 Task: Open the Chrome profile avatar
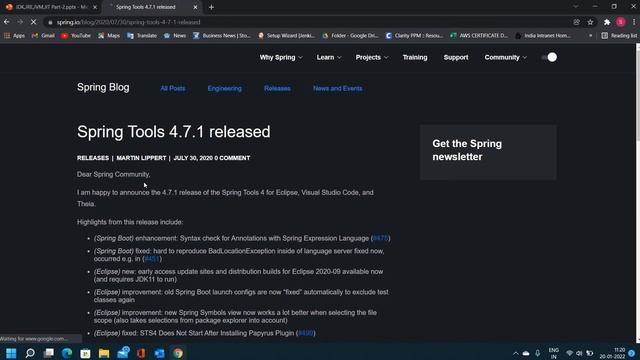(621, 22)
